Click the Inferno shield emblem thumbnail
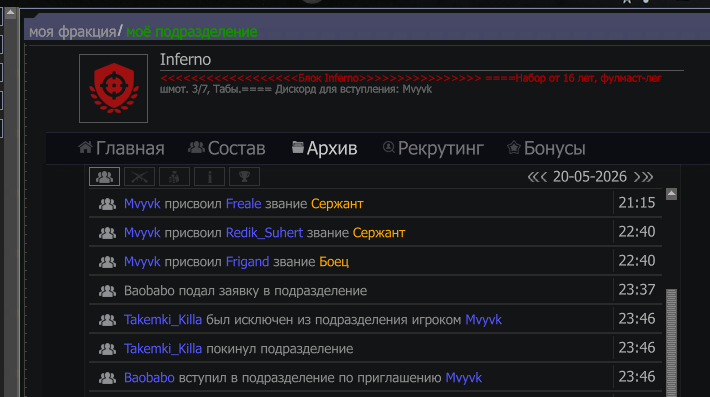710x397 pixels. (114, 88)
